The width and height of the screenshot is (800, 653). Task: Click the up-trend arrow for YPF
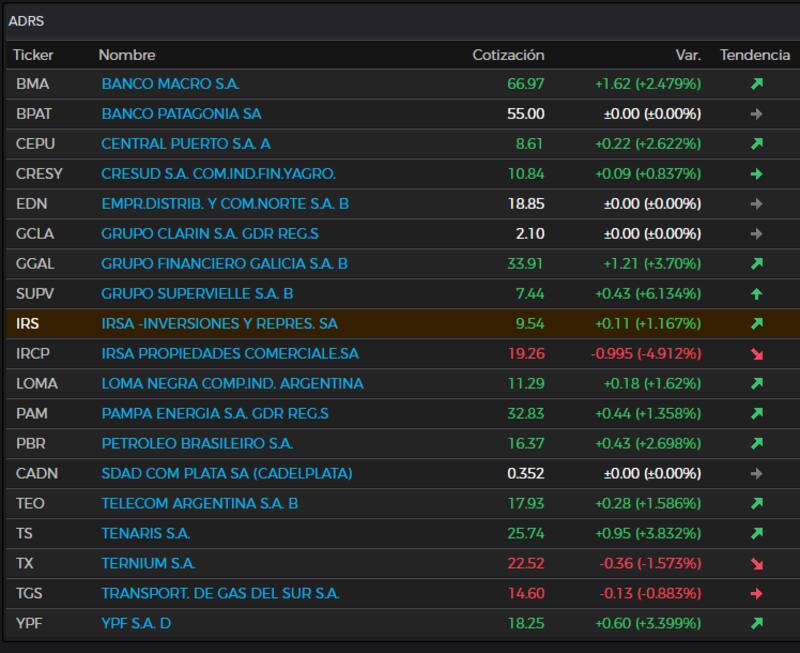pos(756,624)
